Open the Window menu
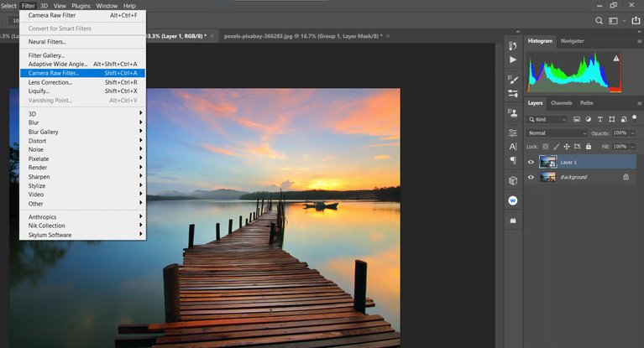 [x=107, y=6]
